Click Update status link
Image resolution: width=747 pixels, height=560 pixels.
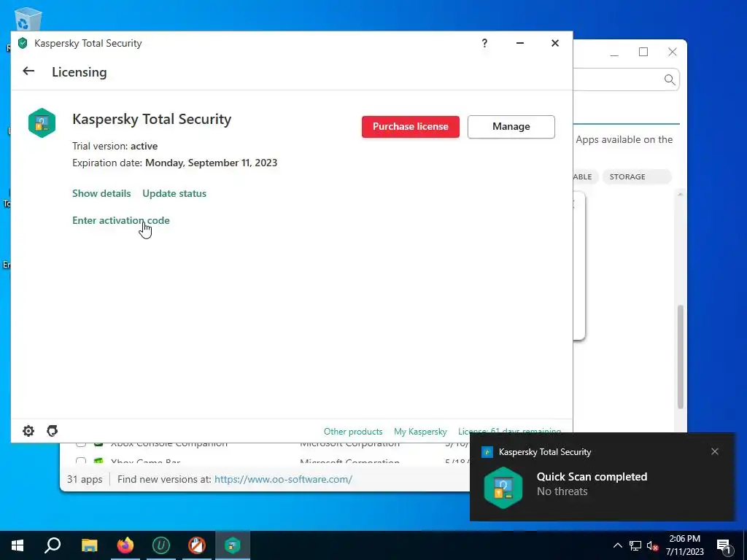[x=174, y=193]
